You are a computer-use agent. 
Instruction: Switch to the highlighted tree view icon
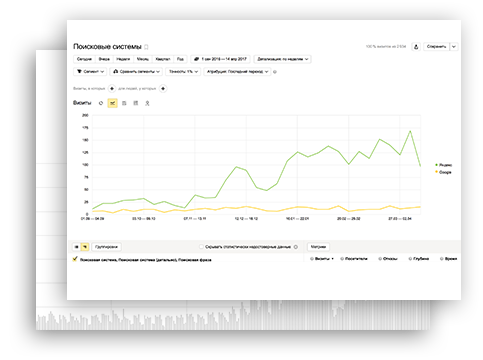tap(85, 247)
